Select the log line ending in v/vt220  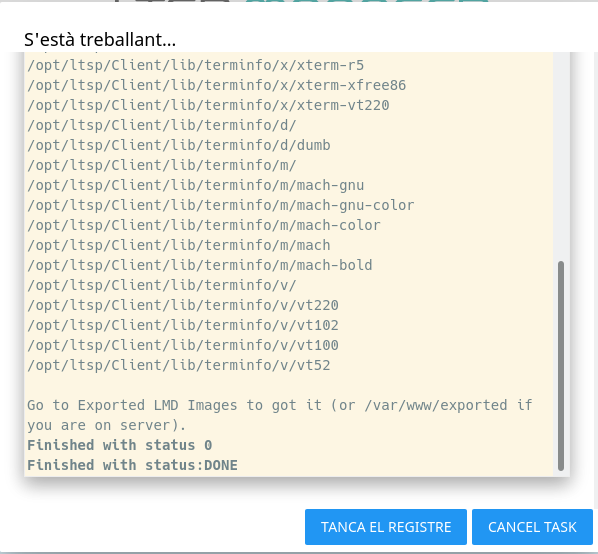[183, 305]
